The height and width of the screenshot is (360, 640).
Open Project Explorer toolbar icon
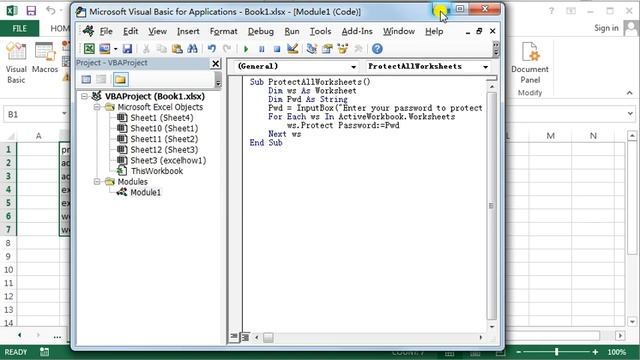pos(311,49)
